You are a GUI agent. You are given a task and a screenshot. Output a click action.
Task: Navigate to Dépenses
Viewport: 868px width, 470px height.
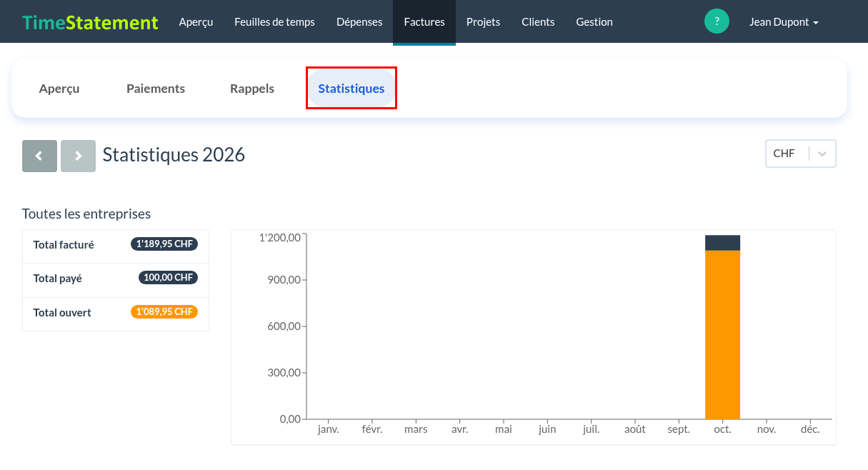coord(359,22)
